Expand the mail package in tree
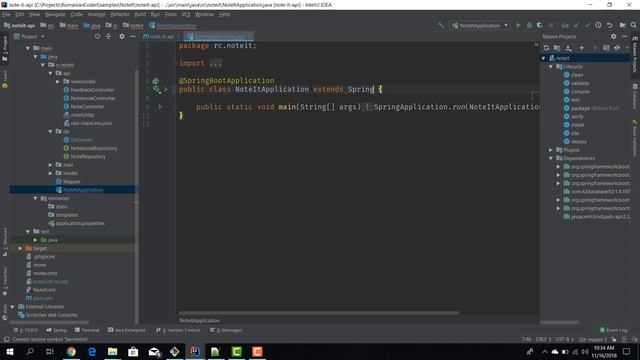This screenshot has height=360, width=640. point(50,165)
